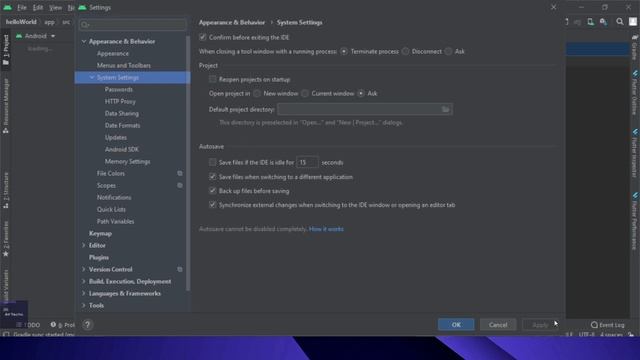
Task: Select Ask for Open project in
Action: click(361, 93)
